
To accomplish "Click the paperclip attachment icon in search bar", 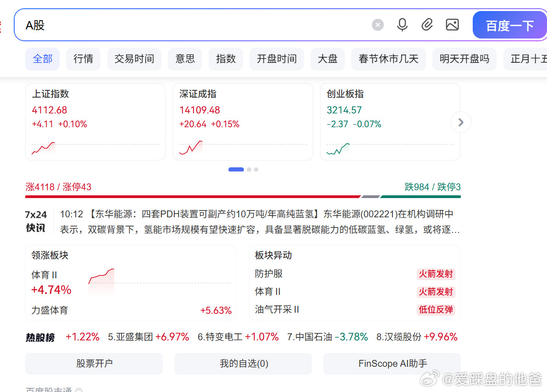I will coord(427,25).
